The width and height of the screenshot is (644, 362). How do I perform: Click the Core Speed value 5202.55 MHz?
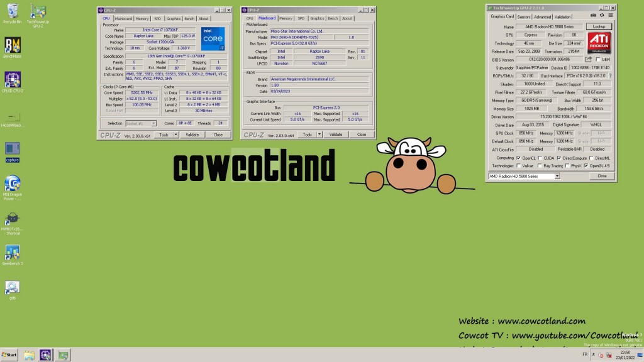pyautogui.click(x=142, y=93)
